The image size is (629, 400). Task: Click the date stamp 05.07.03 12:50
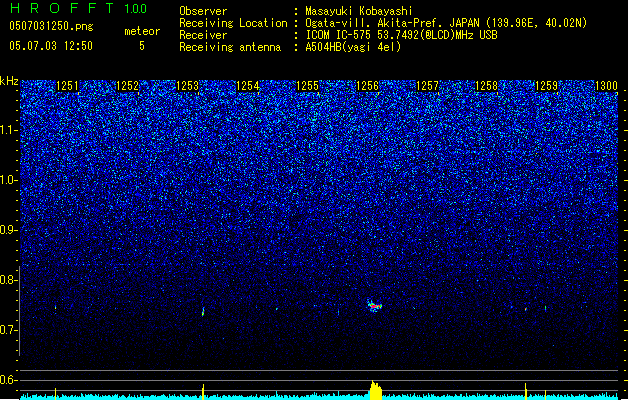[x=51, y=46]
